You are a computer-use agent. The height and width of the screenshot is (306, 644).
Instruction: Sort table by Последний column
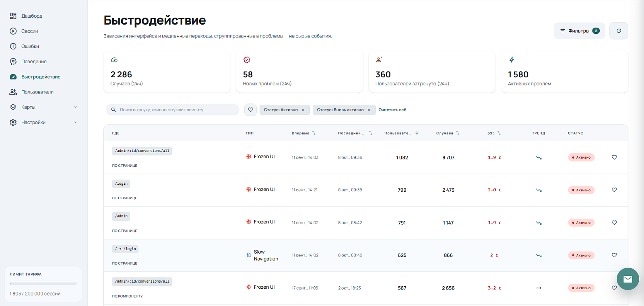pyautogui.click(x=371, y=133)
